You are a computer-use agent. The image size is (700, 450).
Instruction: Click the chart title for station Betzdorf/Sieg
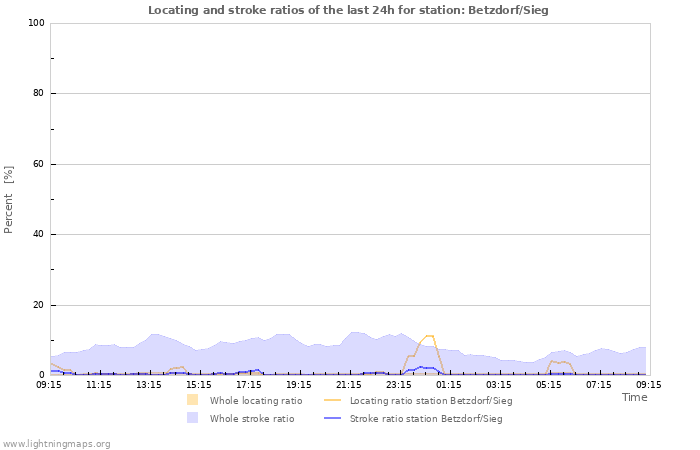(x=348, y=10)
